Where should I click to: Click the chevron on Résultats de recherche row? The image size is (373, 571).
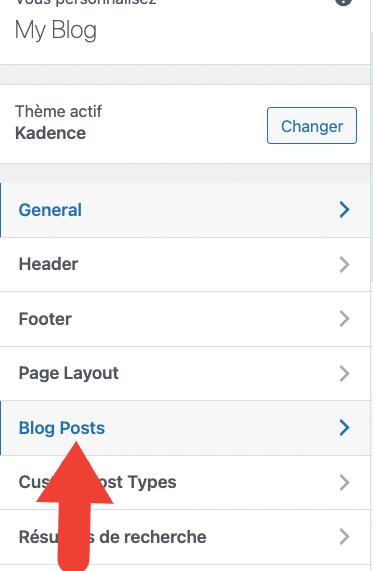(x=344, y=537)
